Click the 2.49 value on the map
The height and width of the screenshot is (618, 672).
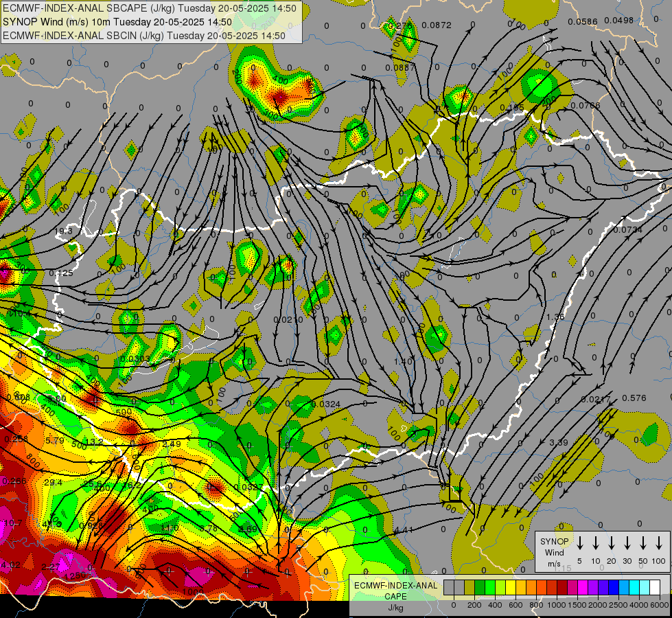pyautogui.click(x=172, y=444)
